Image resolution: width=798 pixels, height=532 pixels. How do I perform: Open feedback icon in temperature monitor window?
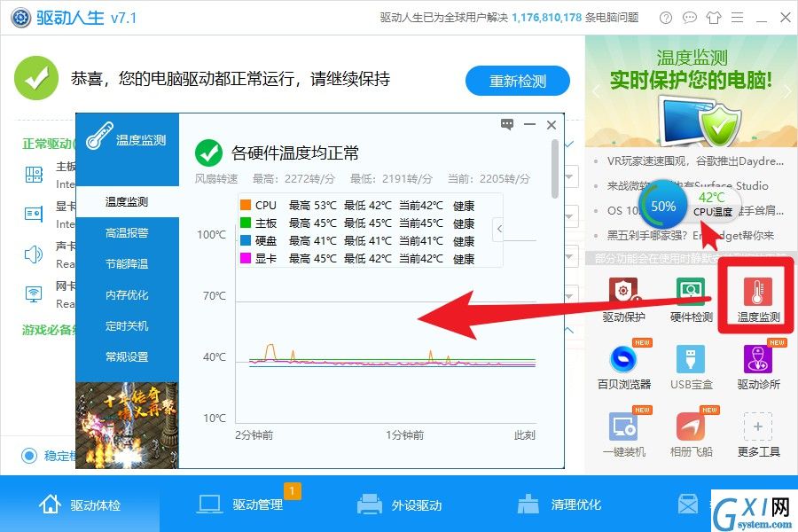[507, 124]
